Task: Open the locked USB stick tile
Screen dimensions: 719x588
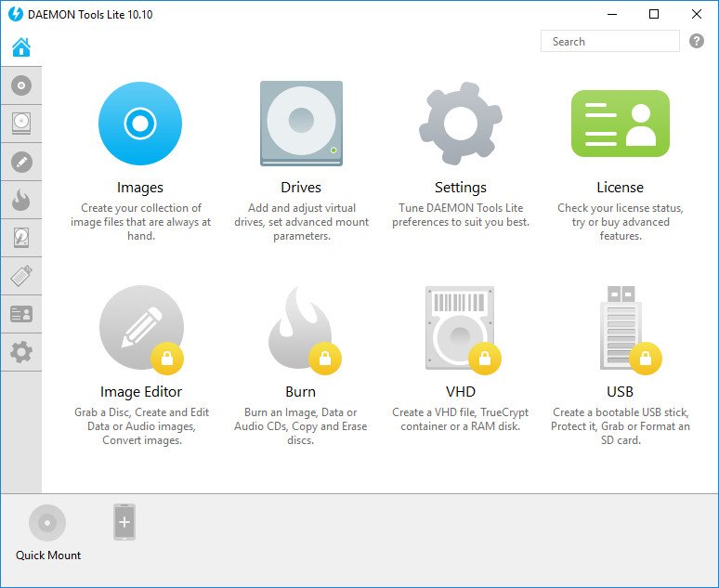Action: [621, 328]
